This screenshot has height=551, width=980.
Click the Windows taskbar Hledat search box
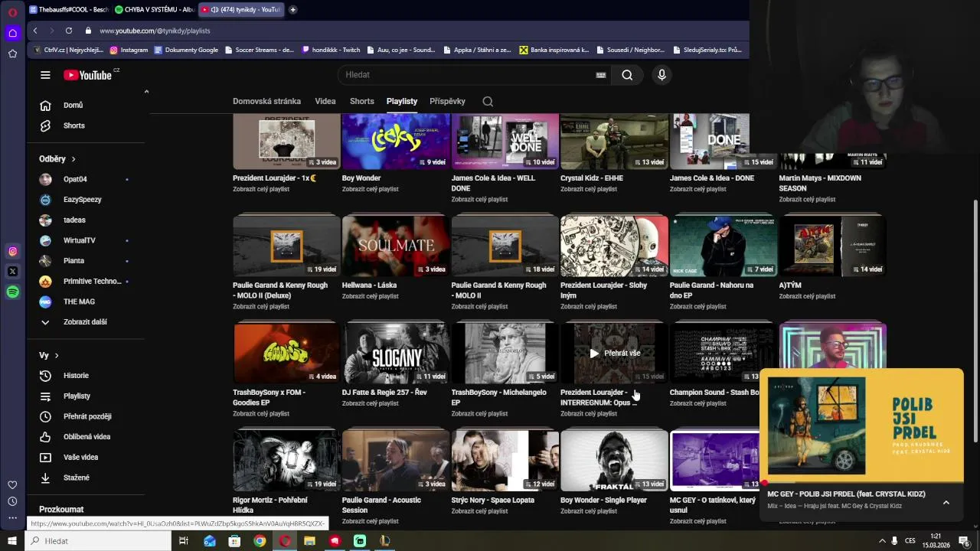[x=98, y=541]
